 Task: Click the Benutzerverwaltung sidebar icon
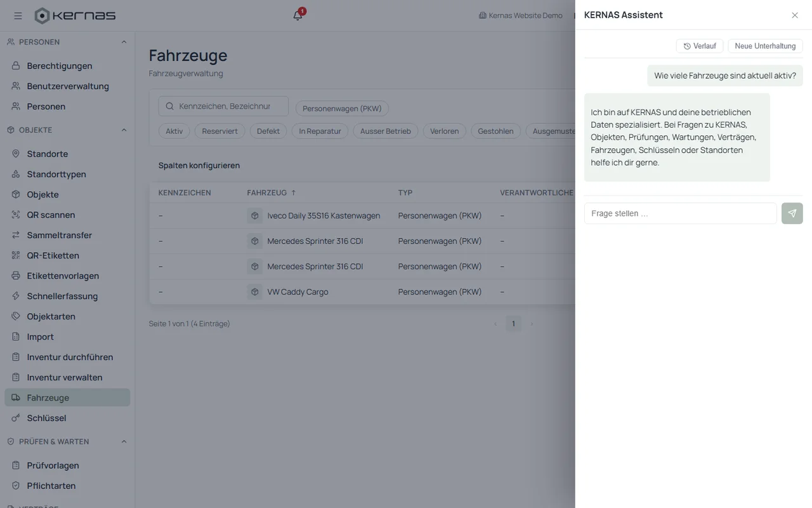coord(16,86)
